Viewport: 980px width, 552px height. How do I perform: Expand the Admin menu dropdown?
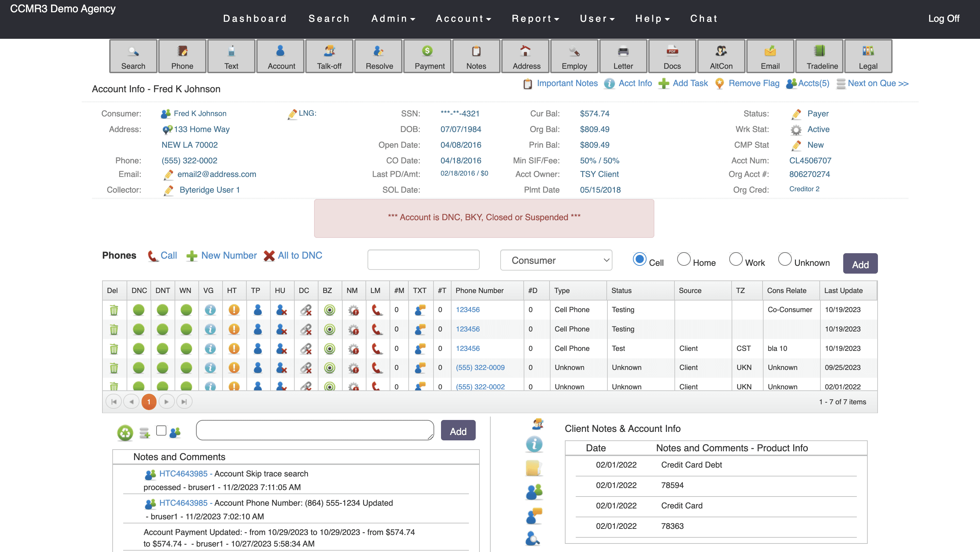click(393, 18)
